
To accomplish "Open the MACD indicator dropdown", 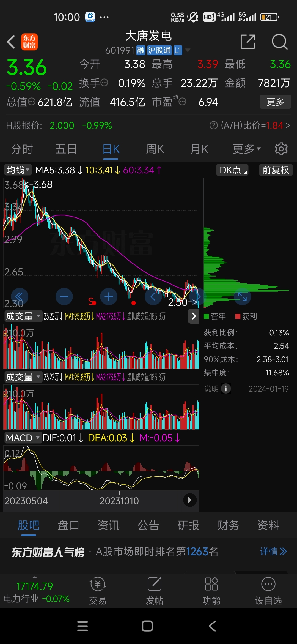I will click(x=23, y=438).
